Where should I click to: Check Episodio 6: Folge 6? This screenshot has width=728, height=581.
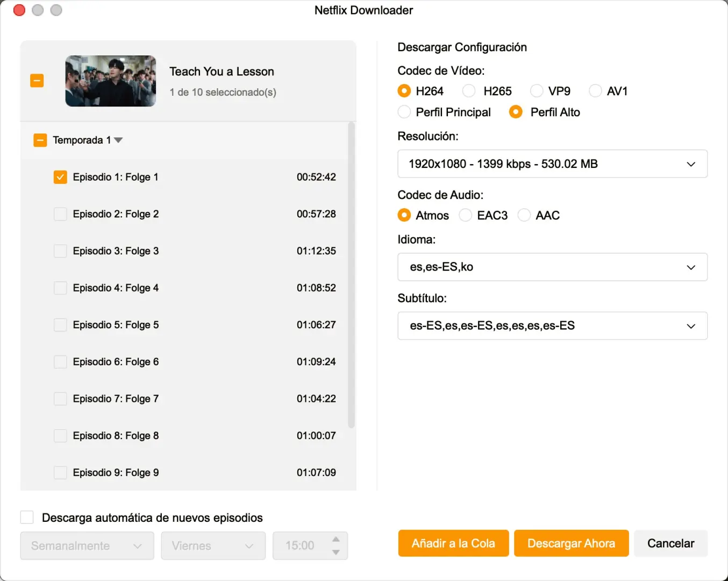(x=60, y=362)
